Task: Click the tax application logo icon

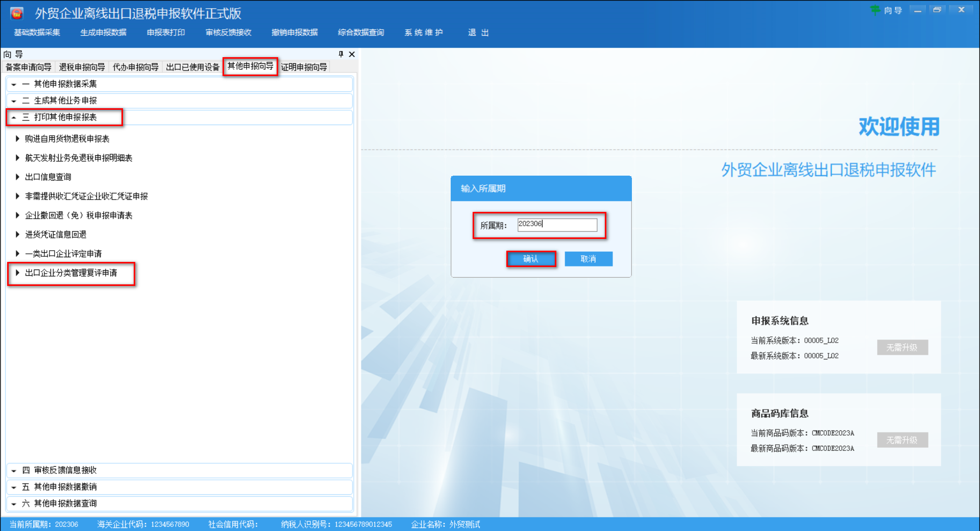Action: tap(18, 12)
